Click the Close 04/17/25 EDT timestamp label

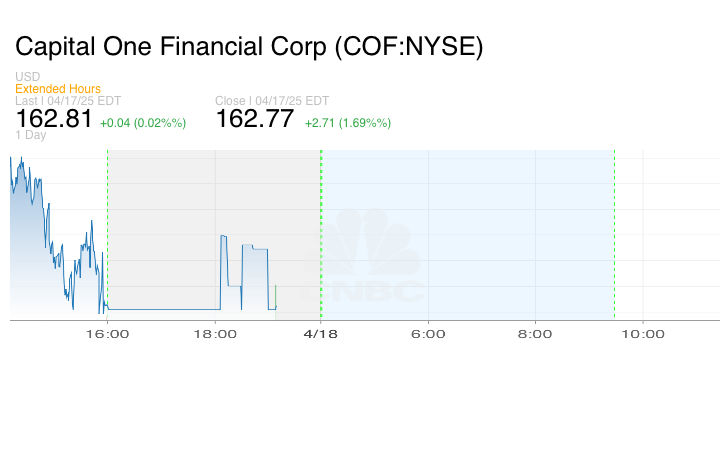[272, 101]
